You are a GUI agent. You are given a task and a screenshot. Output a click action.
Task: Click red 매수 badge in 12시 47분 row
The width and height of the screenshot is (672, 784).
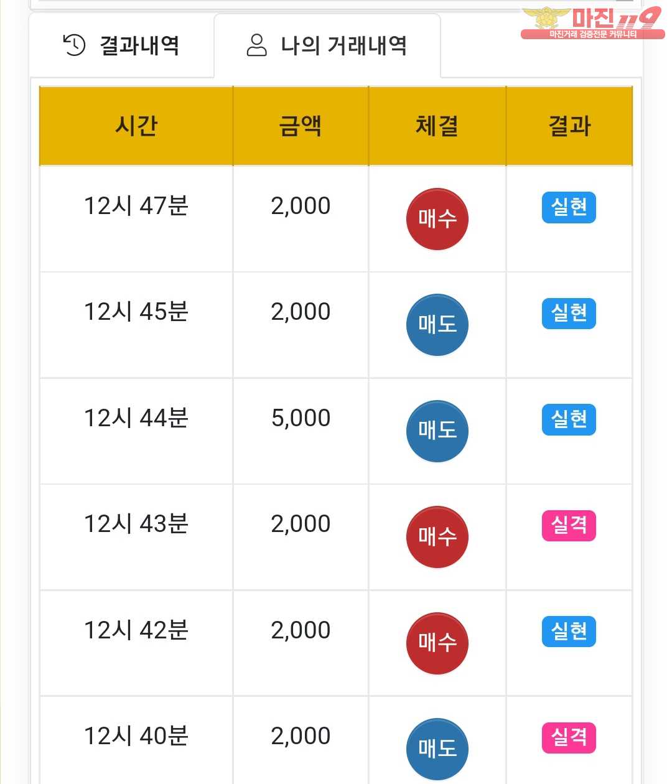437,219
